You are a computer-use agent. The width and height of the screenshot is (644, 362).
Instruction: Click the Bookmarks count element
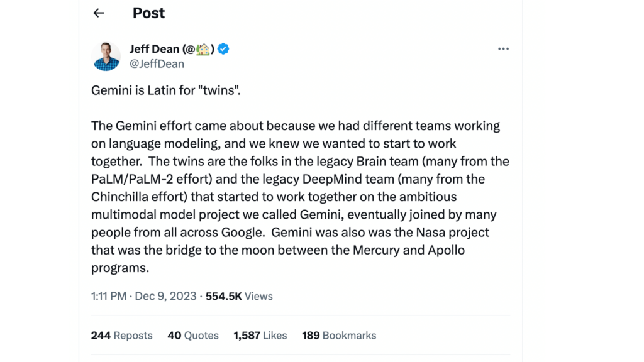click(339, 335)
